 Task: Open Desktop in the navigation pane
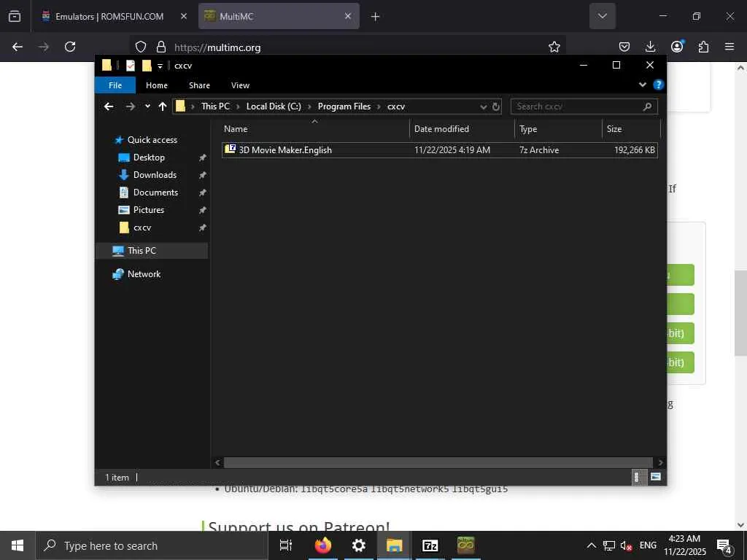pyautogui.click(x=149, y=157)
